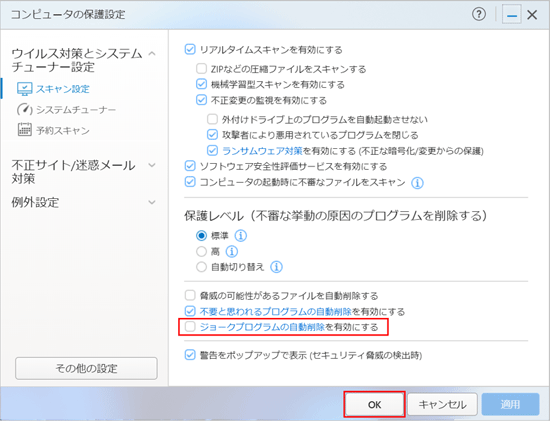
Task: Expand the 例外設定 section
Action: pyautogui.click(x=152, y=202)
